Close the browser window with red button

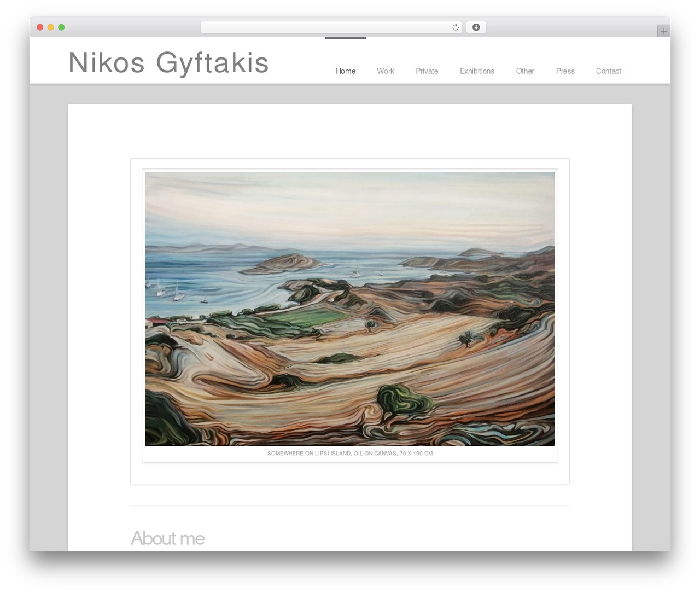click(40, 27)
